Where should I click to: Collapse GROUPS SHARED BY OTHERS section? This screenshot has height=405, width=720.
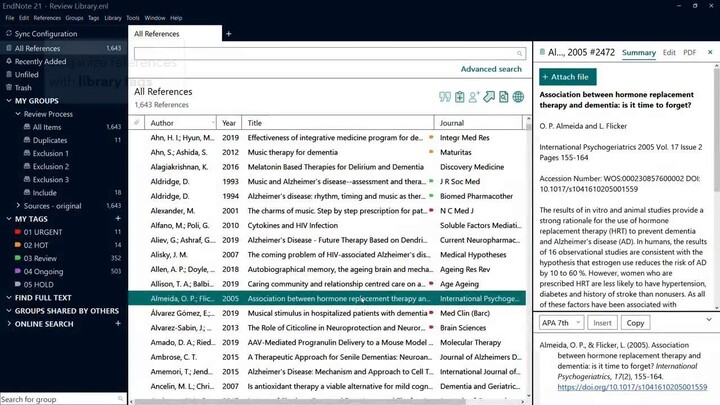[x=9, y=310]
